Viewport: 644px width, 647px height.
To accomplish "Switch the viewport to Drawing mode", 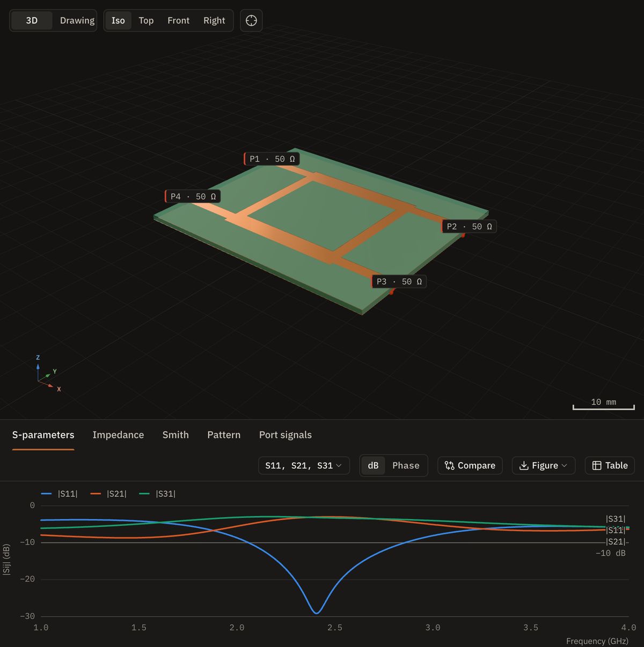I will coord(77,20).
